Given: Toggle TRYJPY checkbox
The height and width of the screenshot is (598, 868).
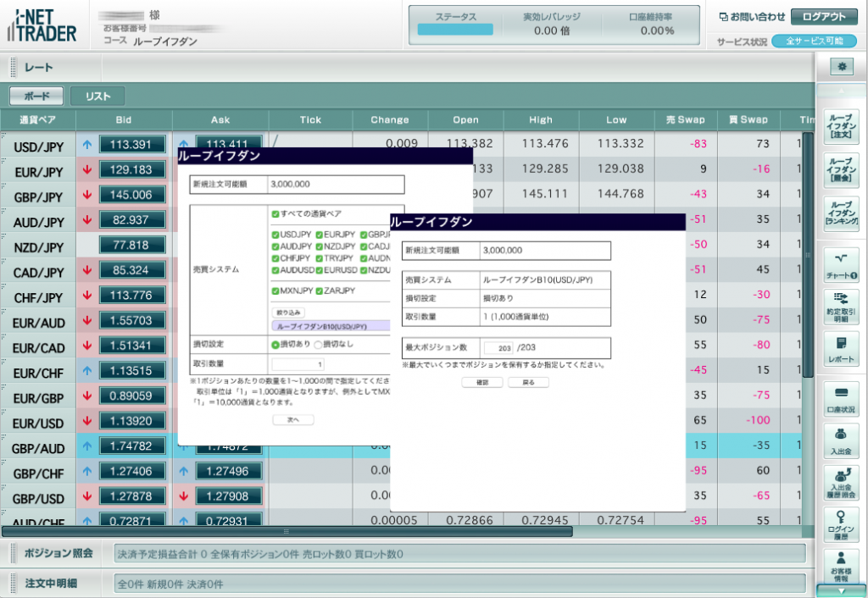Looking at the screenshot, I should click(320, 258).
